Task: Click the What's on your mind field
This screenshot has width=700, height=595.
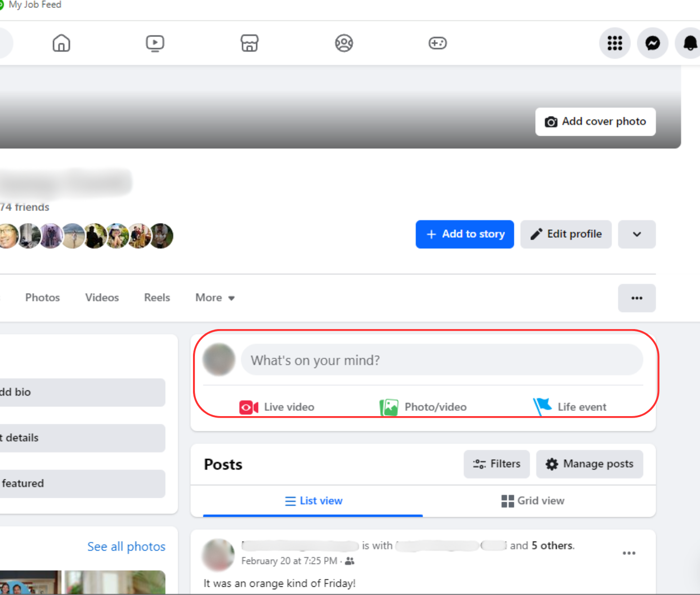Action: click(x=442, y=360)
